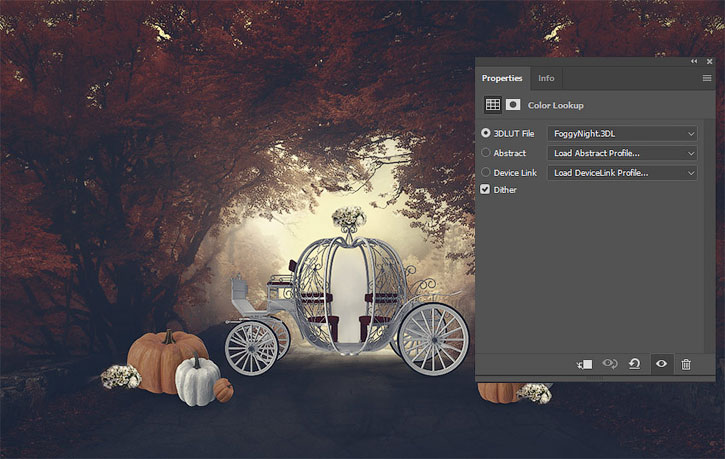Select the 3DLUT File radio button
Image resolution: width=725 pixels, height=459 pixels.
point(485,133)
